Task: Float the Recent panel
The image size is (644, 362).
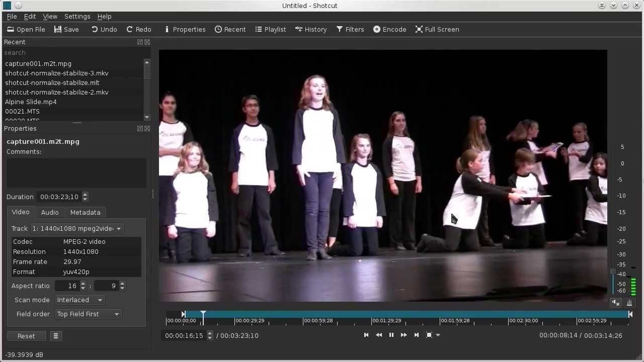Action: [x=140, y=42]
